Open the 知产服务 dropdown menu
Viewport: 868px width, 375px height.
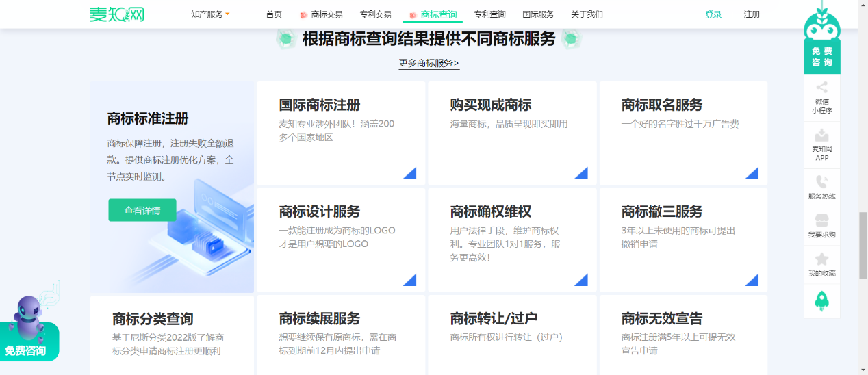click(x=210, y=14)
